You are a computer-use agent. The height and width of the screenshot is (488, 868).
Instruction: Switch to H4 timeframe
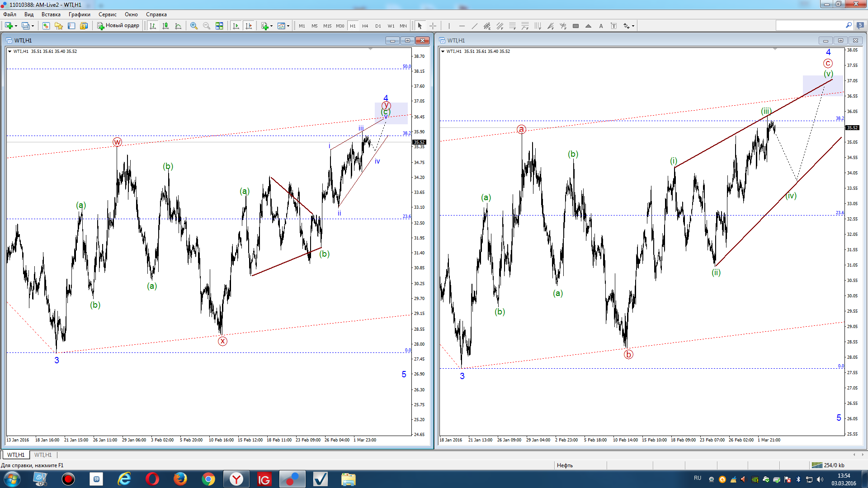(x=365, y=26)
